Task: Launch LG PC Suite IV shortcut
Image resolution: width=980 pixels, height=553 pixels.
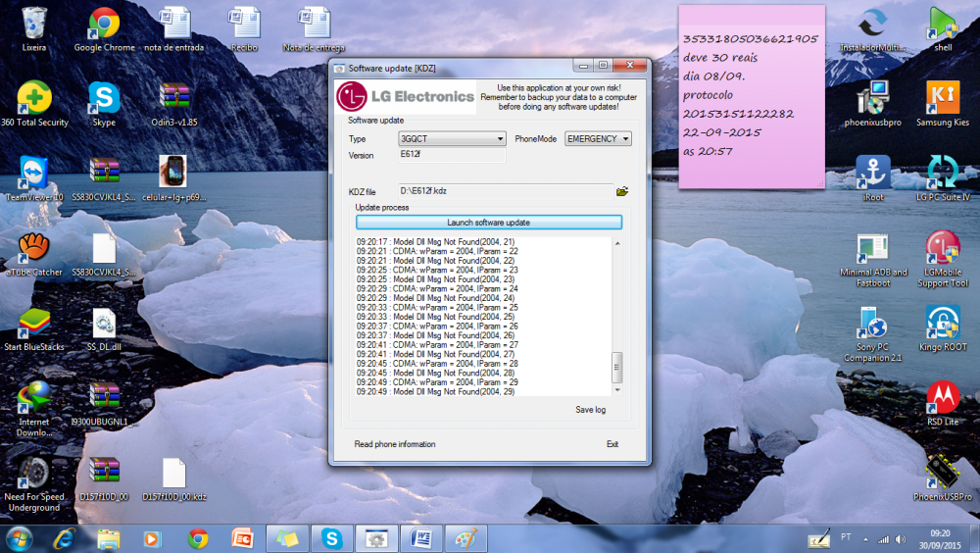Action: point(943,178)
